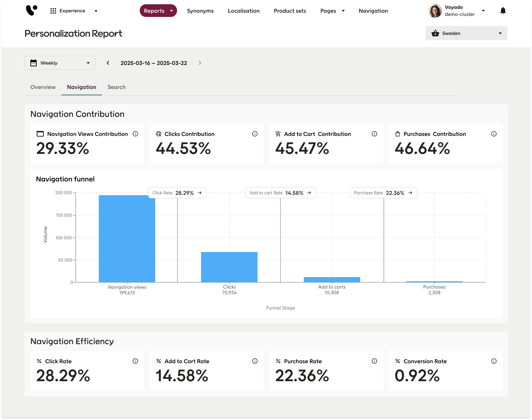Image resolution: width=532 pixels, height=420 pixels.
Task: Go to previous week with left chevron
Action: click(108, 63)
